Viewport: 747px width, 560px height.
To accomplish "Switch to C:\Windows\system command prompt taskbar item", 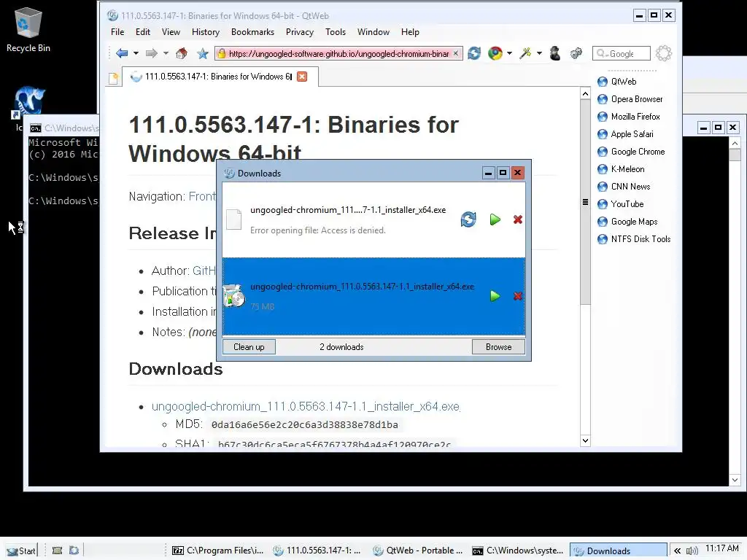I will tap(519, 551).
